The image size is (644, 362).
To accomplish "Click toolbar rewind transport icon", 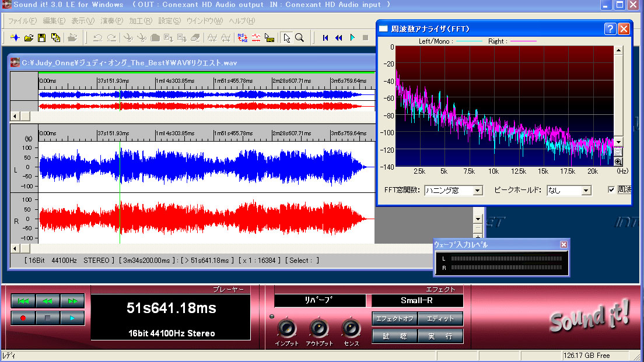I will click(x=339, y=38).
